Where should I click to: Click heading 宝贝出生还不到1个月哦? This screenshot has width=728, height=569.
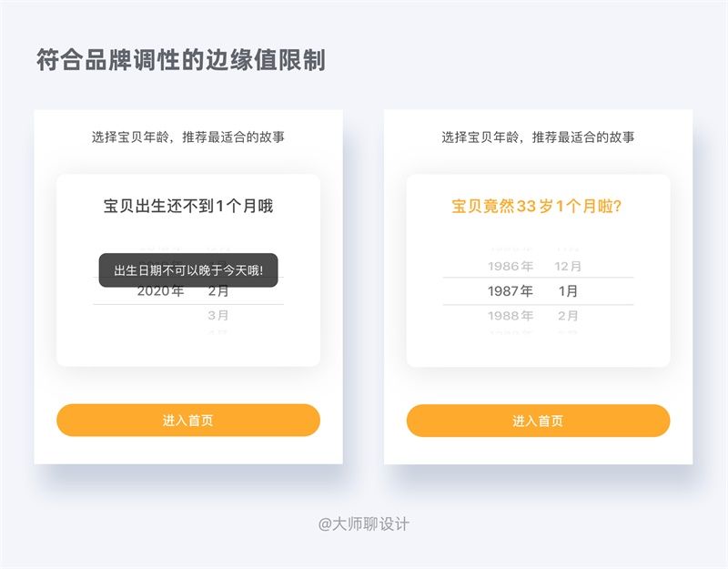188,206
